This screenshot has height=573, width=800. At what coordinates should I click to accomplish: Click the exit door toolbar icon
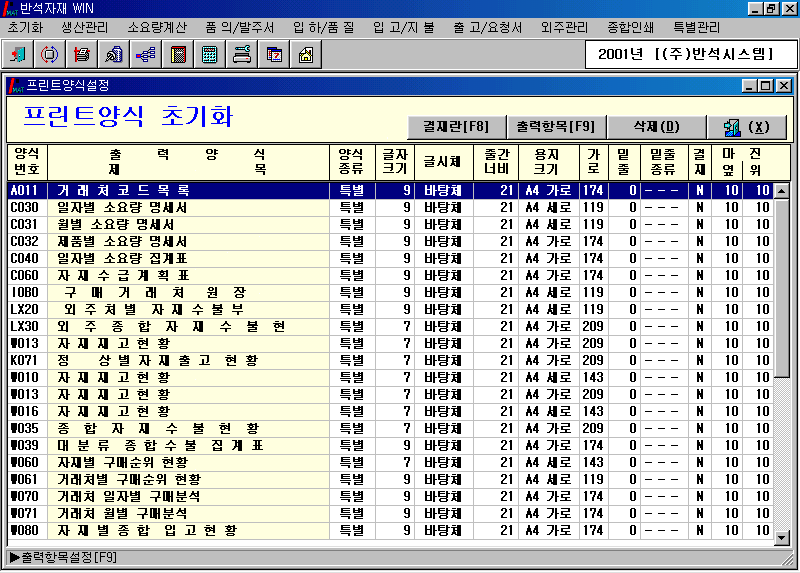(20, 54)
